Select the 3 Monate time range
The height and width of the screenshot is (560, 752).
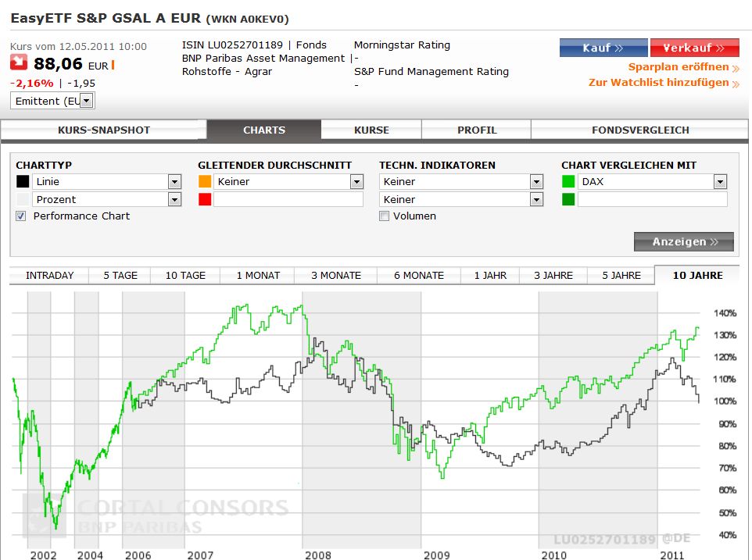[335, 276]
